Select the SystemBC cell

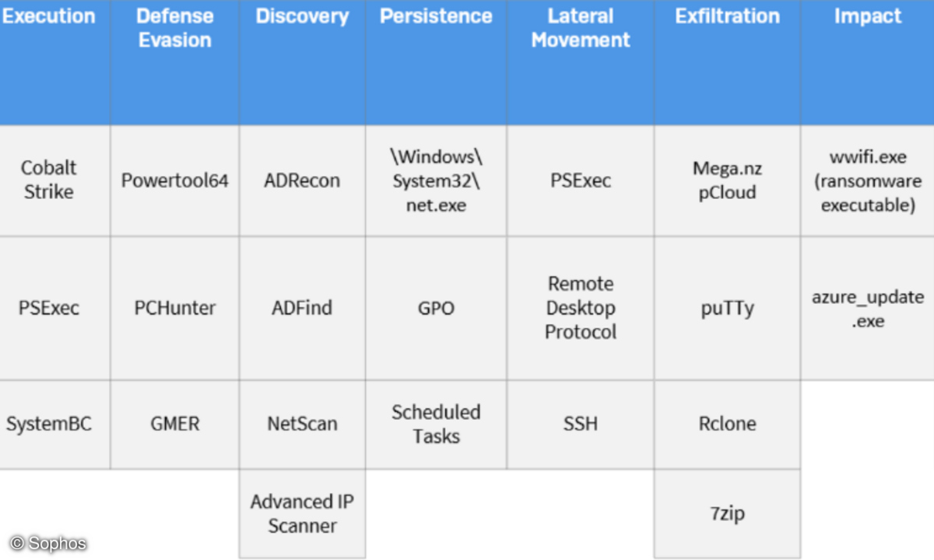pyautogui.click(x=49, y=424)
